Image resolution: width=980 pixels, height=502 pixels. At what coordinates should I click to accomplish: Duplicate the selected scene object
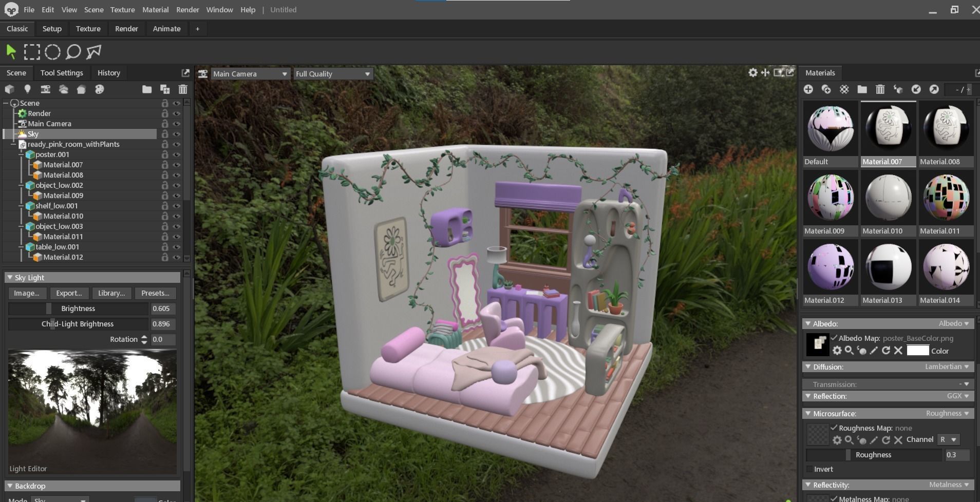tap(165, 89)
